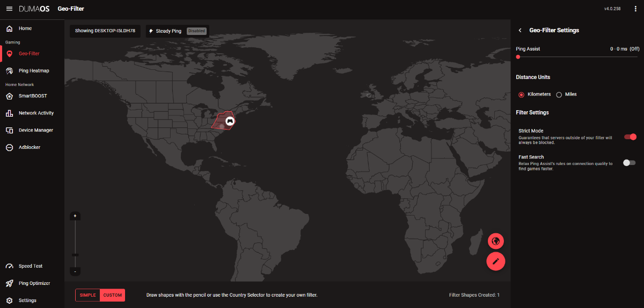This screenshot has width=644, height=308.
Task: Click the Ping Heatmap fingerprint icon
Action: 9,70
